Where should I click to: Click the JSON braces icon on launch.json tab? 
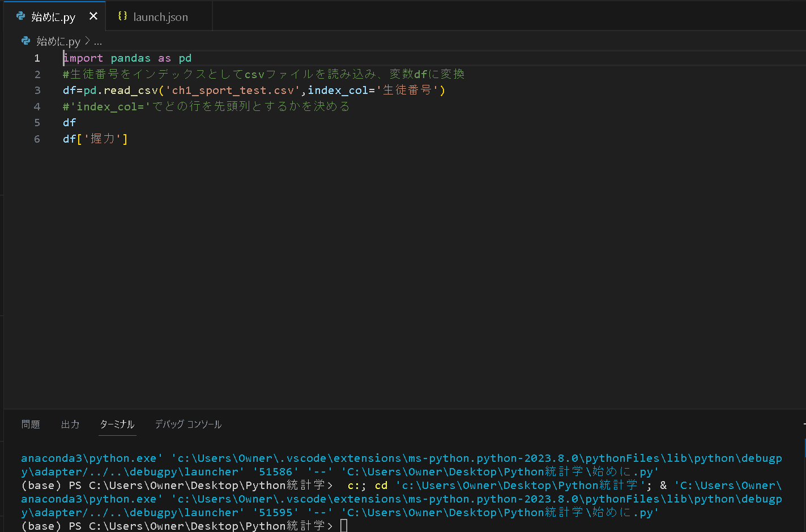122,16
